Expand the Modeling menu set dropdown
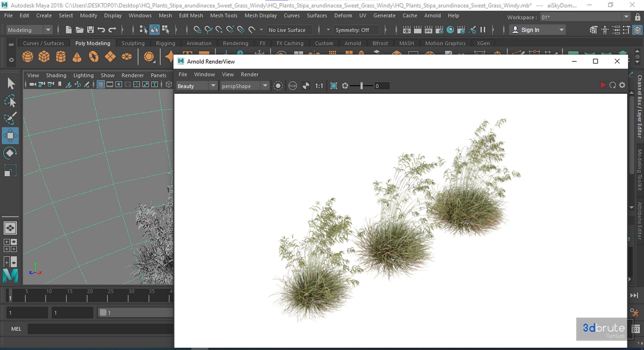Image resolution: width=644 pixels, height=350 pixels. [48, 30]
